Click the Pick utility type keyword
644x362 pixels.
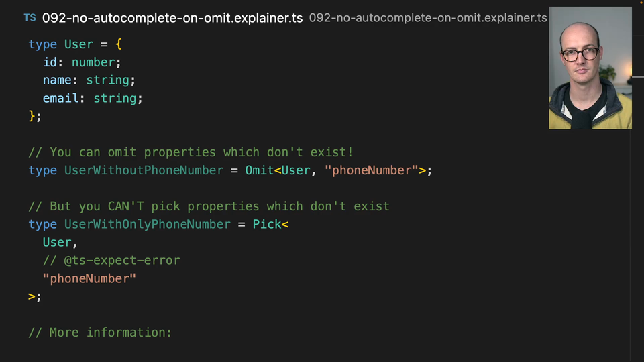266,225
